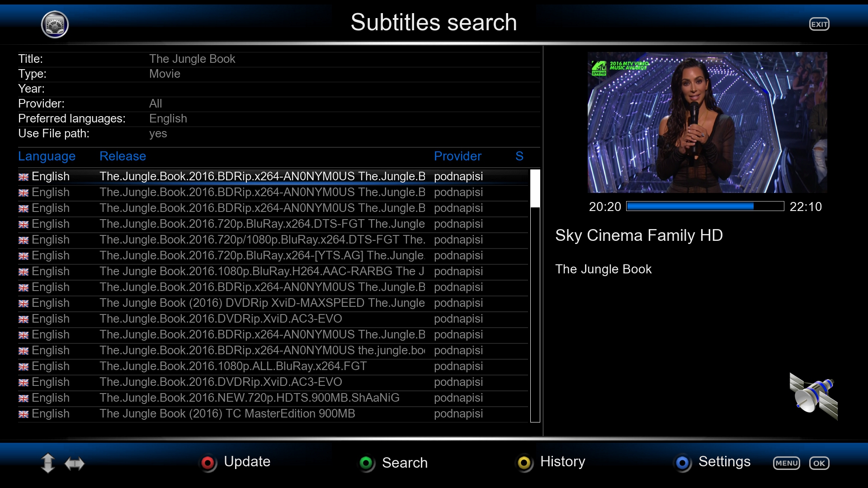868x488 pixels.
Task: Toggle Use File path yes option
Action: tap(158, 133)
